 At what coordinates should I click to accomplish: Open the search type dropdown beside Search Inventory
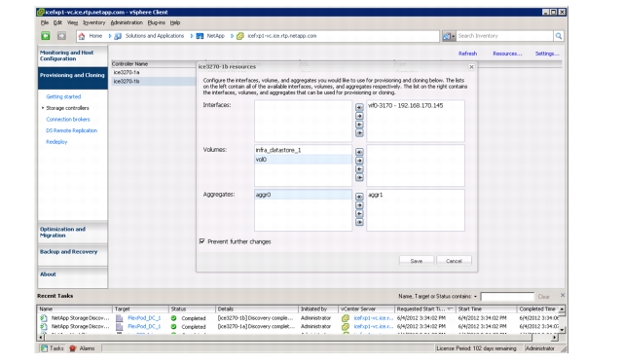pos(449,36)
